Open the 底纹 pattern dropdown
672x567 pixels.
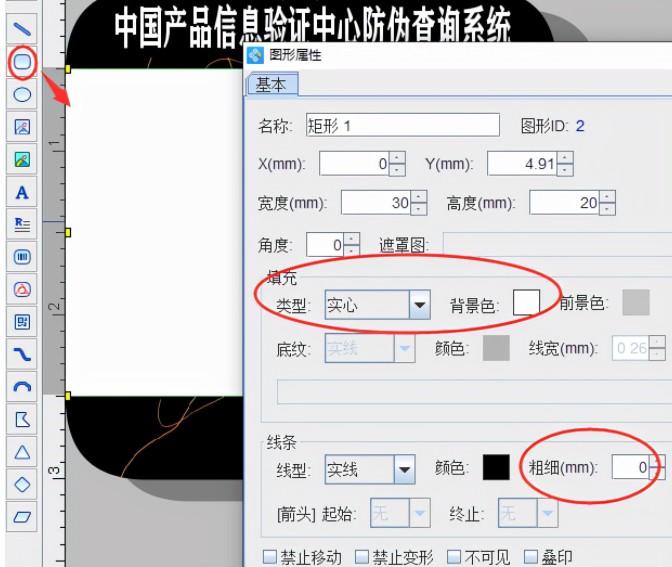404,348
